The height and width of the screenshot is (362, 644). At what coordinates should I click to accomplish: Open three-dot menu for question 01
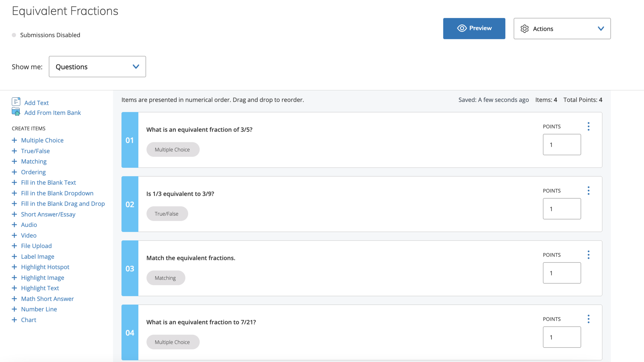click(x=588, y=127)
